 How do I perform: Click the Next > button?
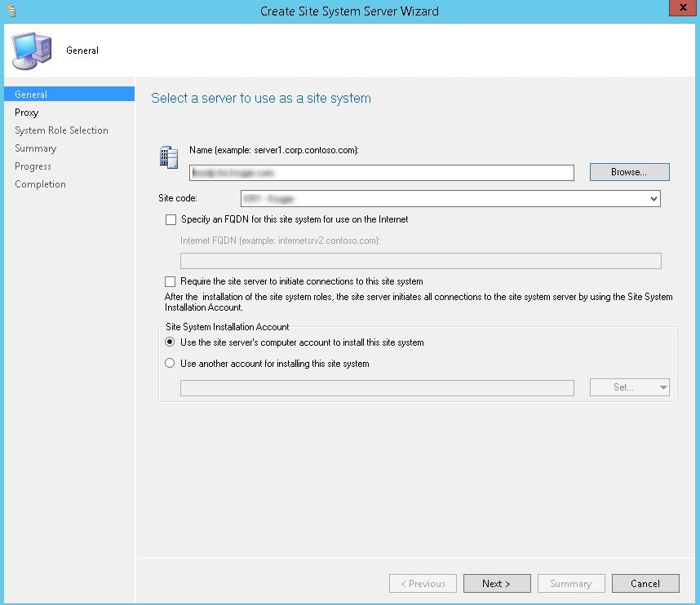497,584
